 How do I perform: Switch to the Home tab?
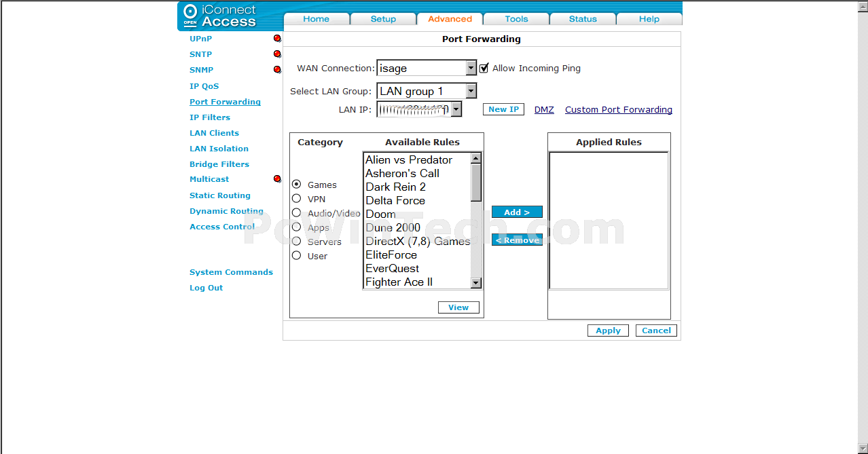point(317,19)
